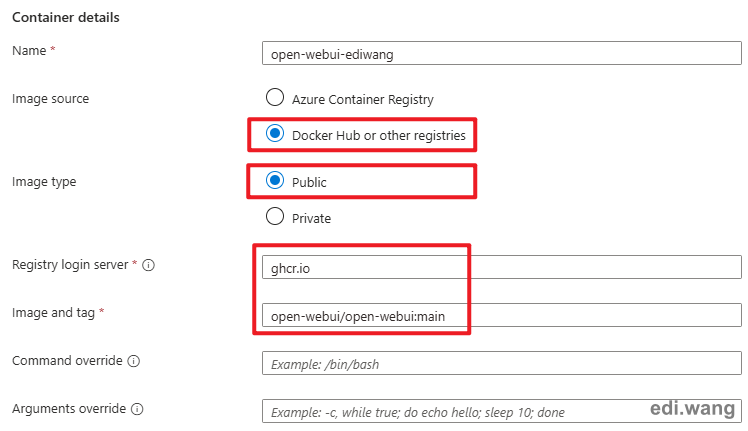Click the Image and tag input field
This screenshot has width=748, height=431.
502,315
